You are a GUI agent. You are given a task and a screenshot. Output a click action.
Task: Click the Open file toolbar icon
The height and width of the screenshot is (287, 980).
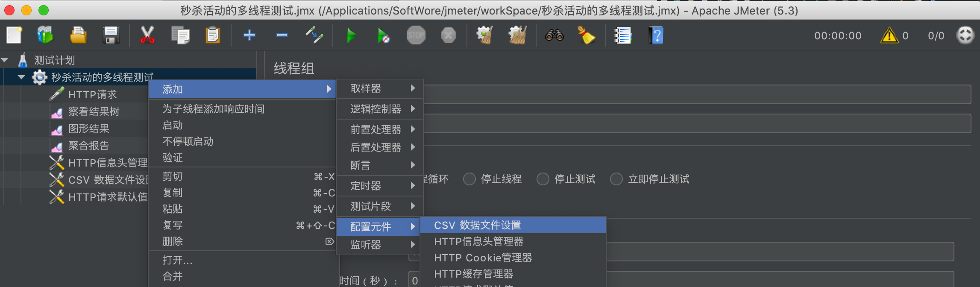point(78,35)
